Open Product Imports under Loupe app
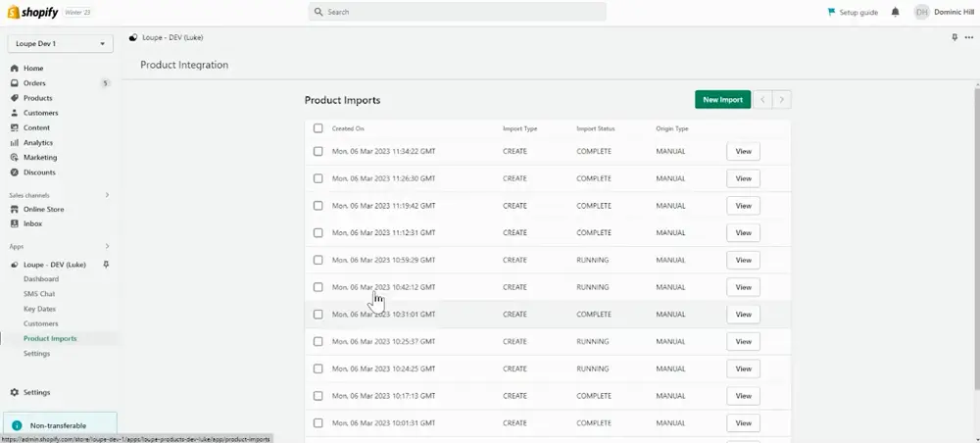The width and height of the screenshot is (980, 443). [x=50, y=339]
